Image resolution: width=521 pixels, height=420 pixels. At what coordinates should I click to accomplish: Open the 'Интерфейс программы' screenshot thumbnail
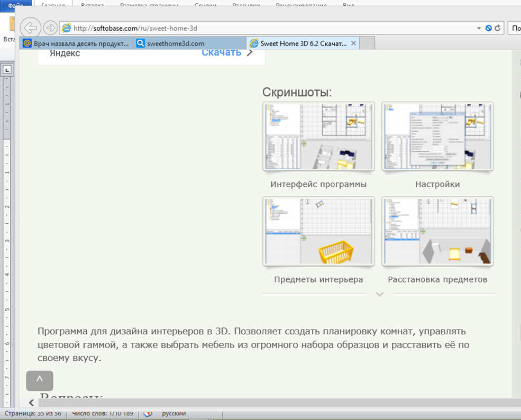pyautogui.click(x=318, y=136)
